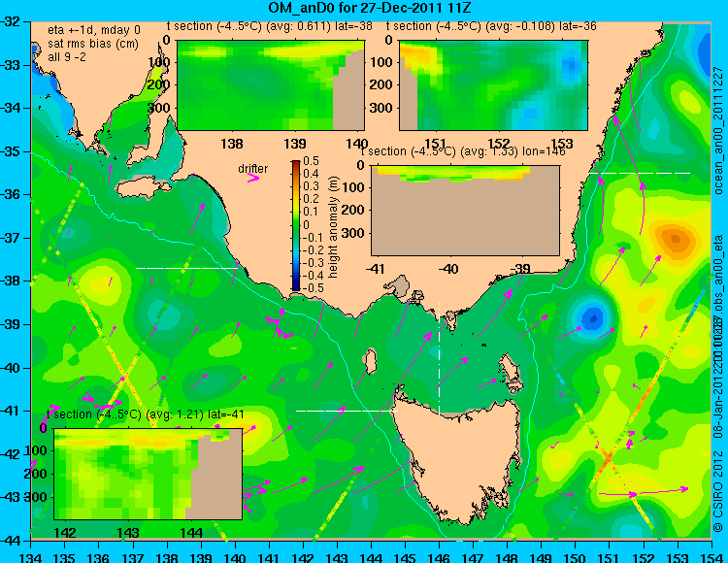Image resolution: width=728 pixels, height=563 pixels.
Task: Click the -41 latitude axis label
Action: tap(11, 411)
